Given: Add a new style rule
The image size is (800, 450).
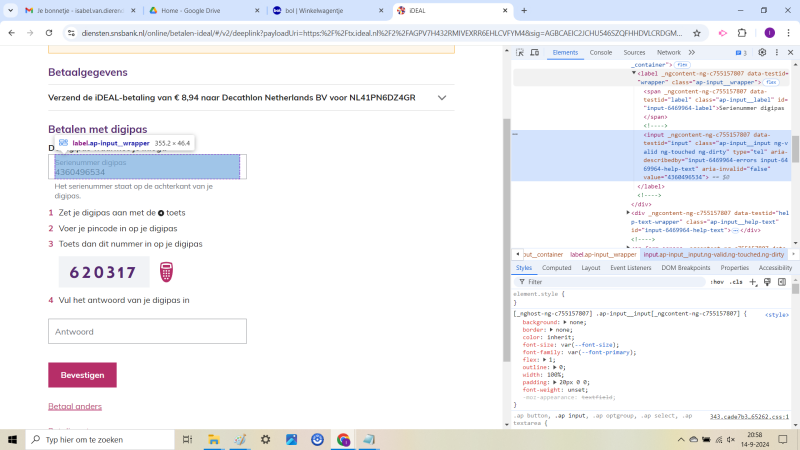Looking at the screenshot, I should point(753,282).
